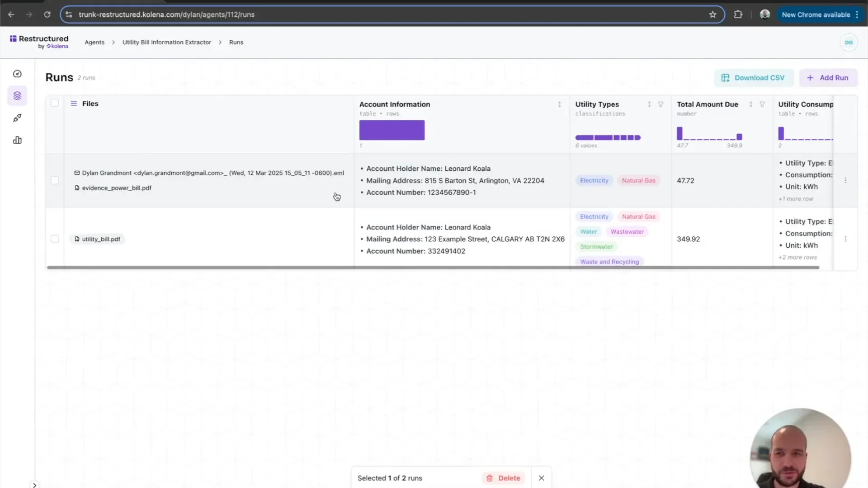Viewport: 868px width, 488px height.
Task: Go to Agents breadcrumb
Action: (94, 42)
